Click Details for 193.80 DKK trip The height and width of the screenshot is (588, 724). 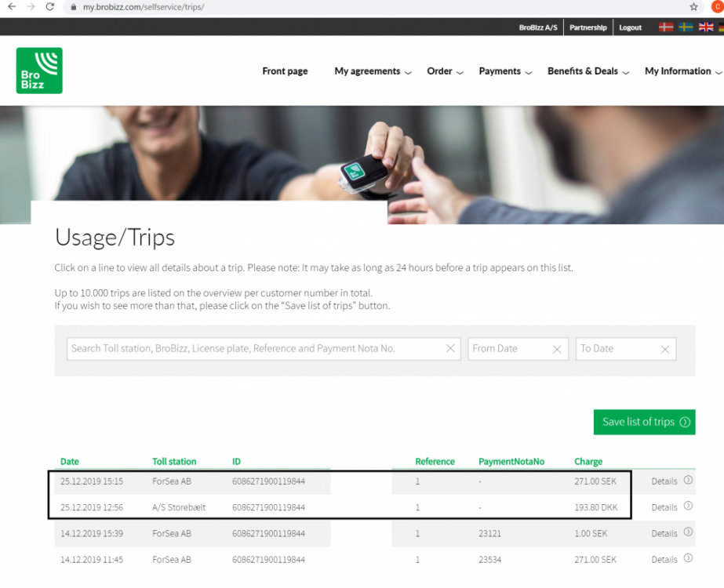tap(664, 507)
